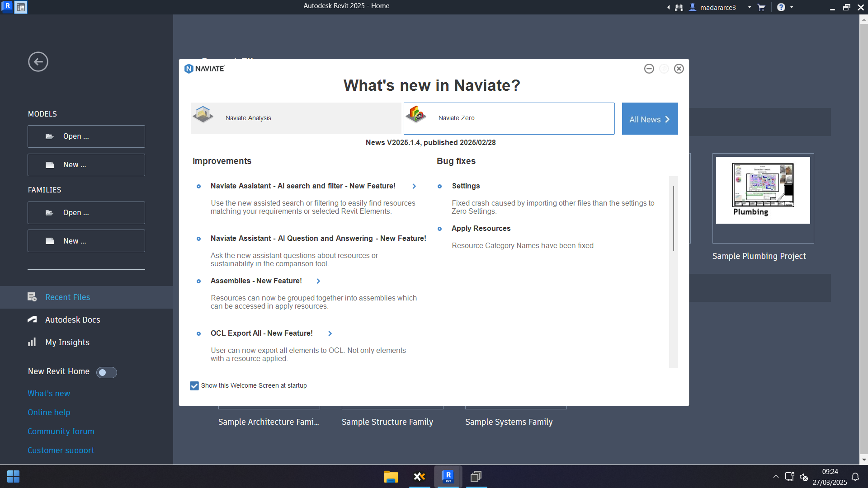The image size is (868, 488).
Task: Open the notifications bell icon
Action: [x=855, y=477]
